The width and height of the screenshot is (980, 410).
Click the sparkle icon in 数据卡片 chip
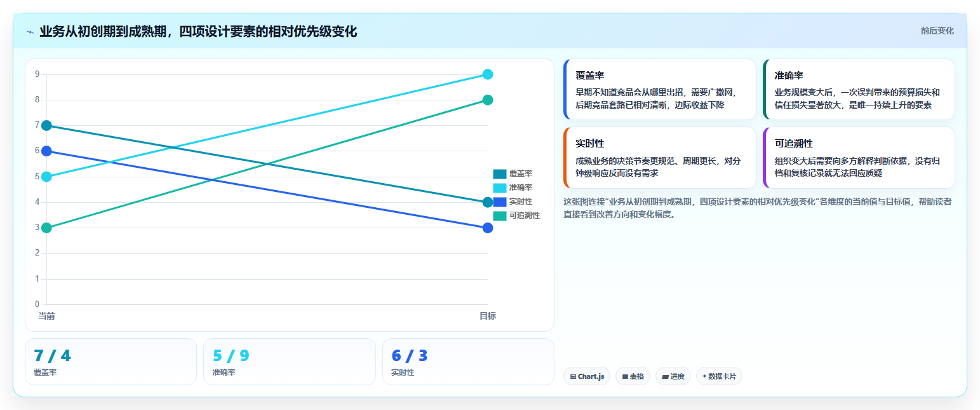click(x=704, y=376)
